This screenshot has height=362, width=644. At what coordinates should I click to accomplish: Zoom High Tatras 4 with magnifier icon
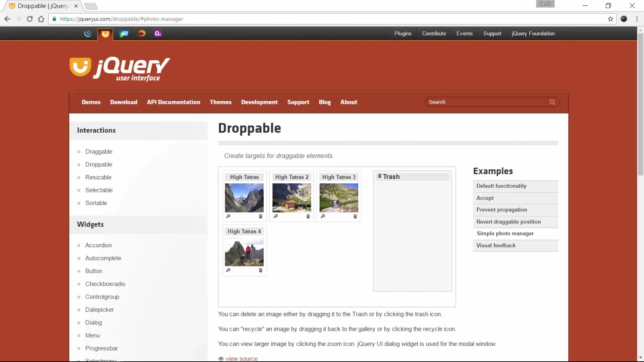pos(228,270)
